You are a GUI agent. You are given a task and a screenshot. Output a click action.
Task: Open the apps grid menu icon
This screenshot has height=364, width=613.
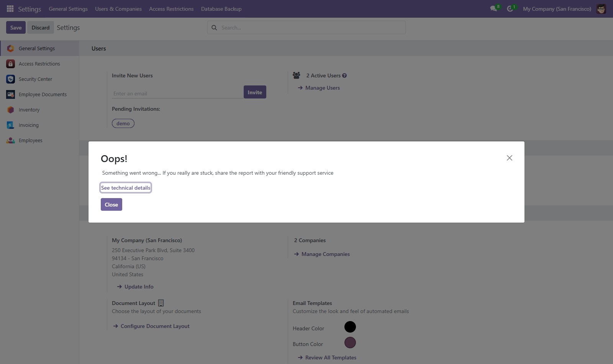(x=10, y=8)
